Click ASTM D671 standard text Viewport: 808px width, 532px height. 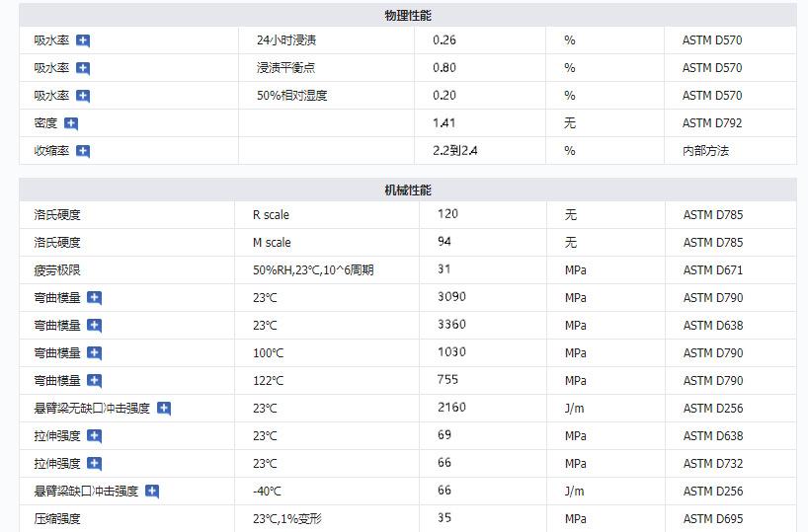(x=712, y=269)
